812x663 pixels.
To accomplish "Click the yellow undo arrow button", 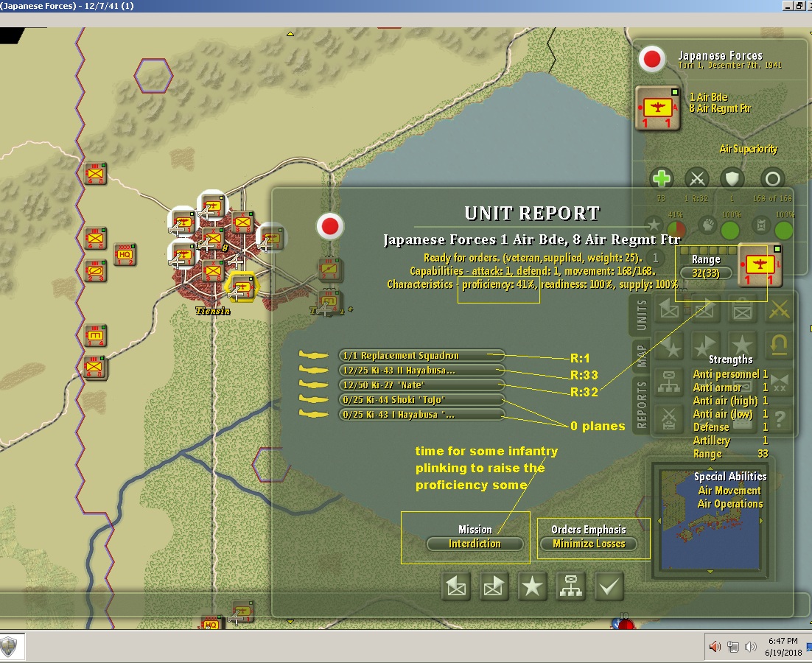I will pyautogui.click(x=779, y=345).
